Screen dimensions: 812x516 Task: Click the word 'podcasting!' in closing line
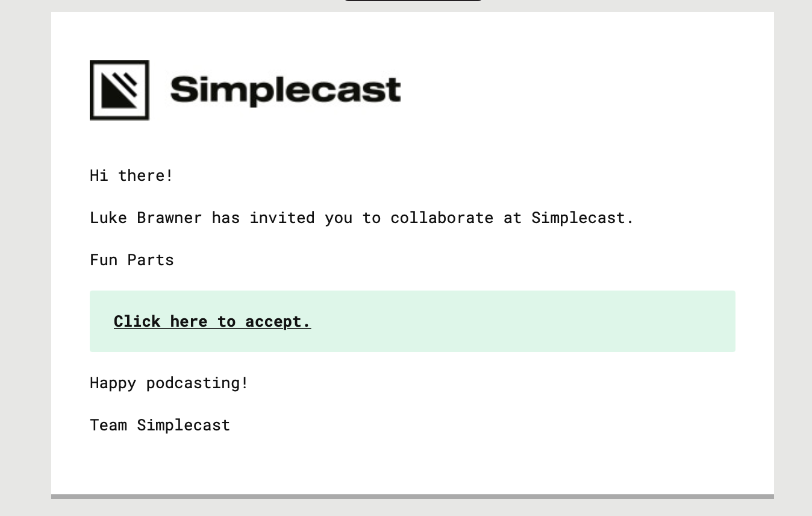pyautogui.click(x=198, y=383)
